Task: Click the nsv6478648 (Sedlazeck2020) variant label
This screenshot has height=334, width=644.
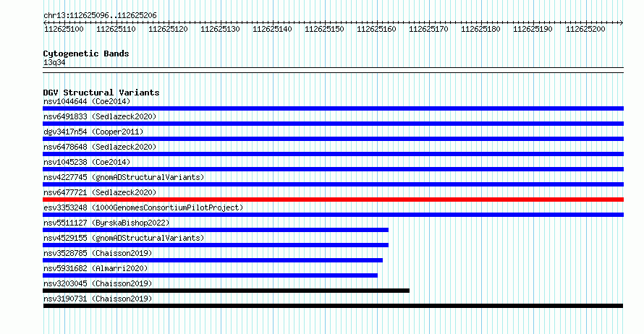Action: point(100,147)
